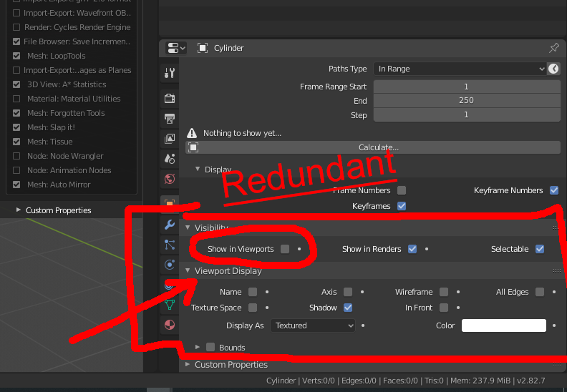Disable Mesh: Forgotten Tools add-on

[x=16, y=113]
